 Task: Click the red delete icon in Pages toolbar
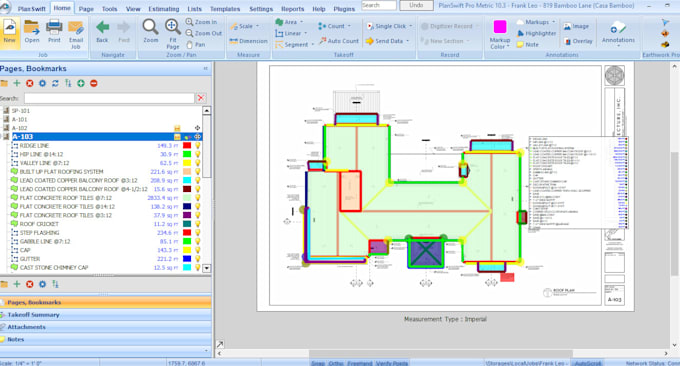tap(29, 83)
